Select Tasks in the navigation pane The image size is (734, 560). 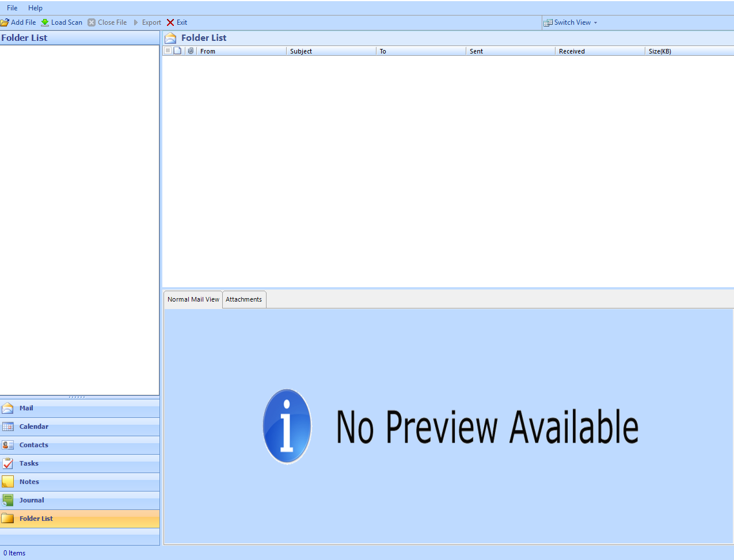[80, 463]
